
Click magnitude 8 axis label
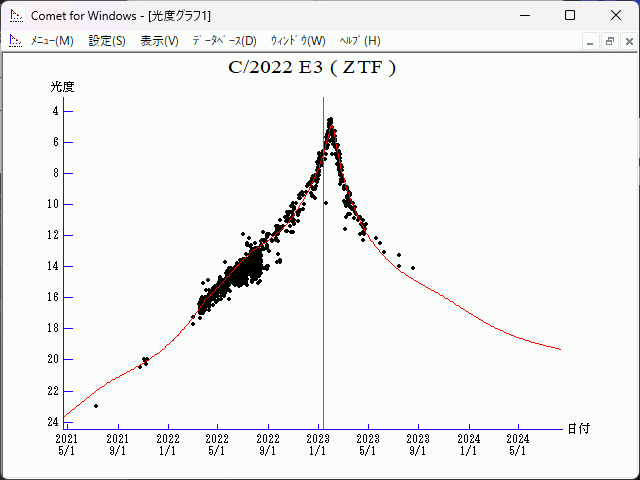click(56, 173)
